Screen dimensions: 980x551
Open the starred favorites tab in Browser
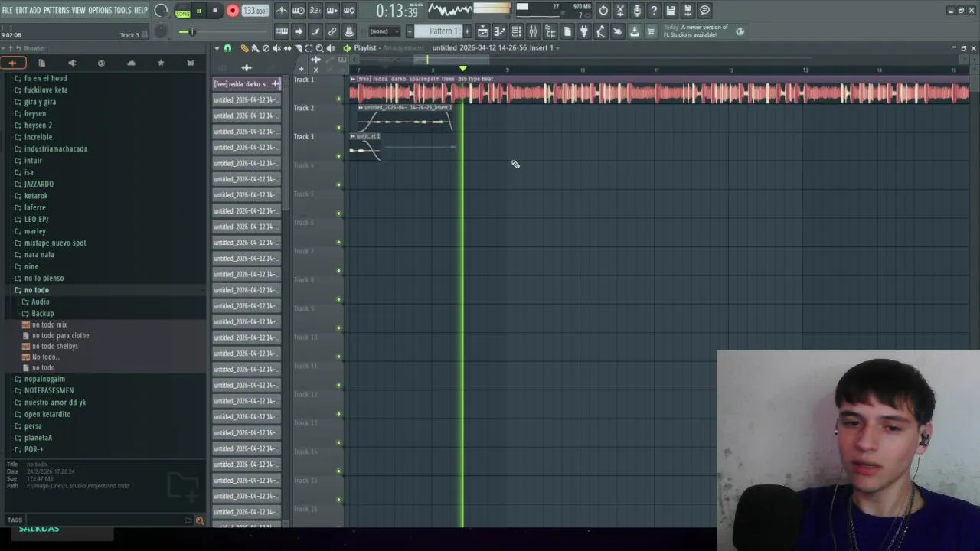(161, 63)
